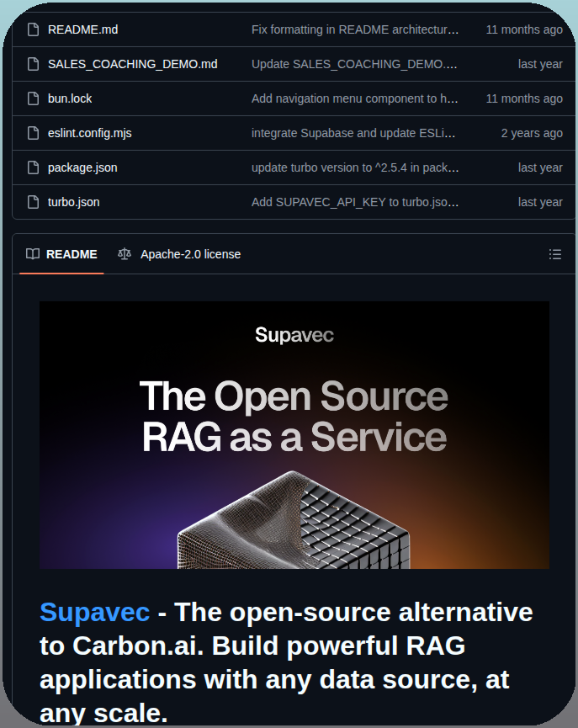The image size is (578, 728).
Task: Click file icon beside turbo.json
Action: point(33,202)
